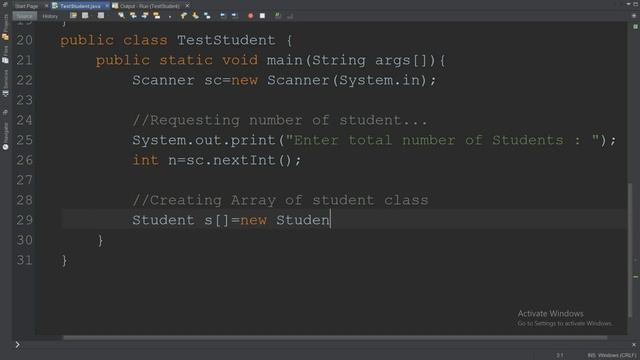Start macro recording with red button
The height and width of the screenshot is (360, 640).
(x=250, y=16)
